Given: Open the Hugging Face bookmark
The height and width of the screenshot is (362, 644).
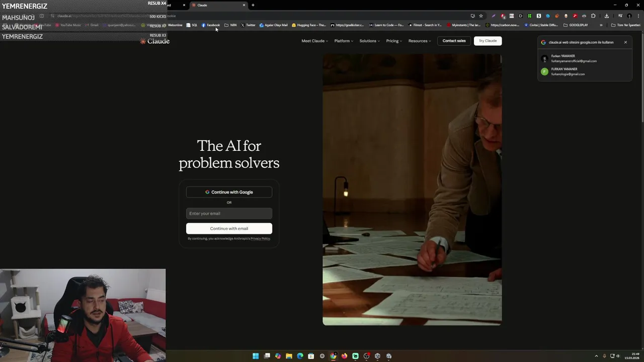Looking at the screenshot, I should click(309, 25).
